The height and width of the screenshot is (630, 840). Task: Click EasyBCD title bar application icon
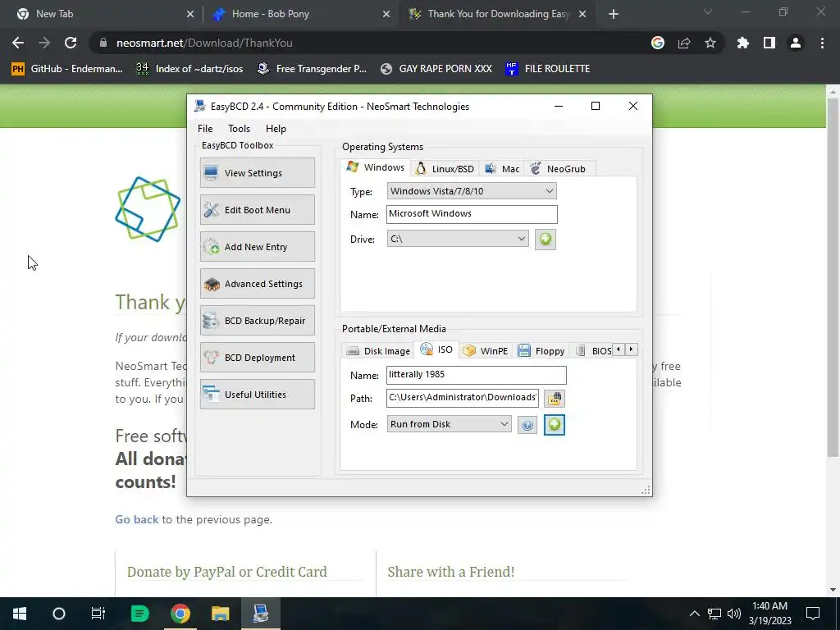point(200,106)
